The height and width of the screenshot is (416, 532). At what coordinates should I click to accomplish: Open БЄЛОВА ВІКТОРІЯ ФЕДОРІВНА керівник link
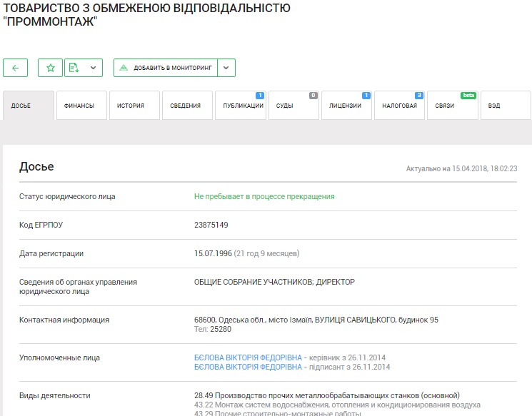pos(248,357)
